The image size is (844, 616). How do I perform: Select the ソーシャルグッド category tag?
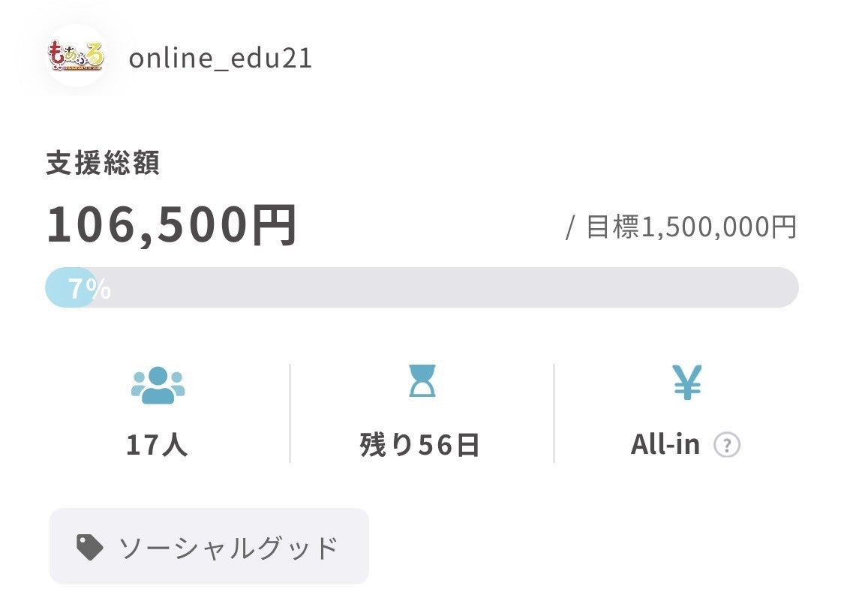pos(227,548)
